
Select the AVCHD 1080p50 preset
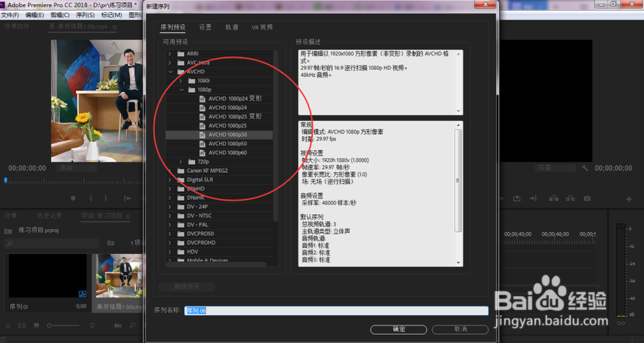point(228,144)
